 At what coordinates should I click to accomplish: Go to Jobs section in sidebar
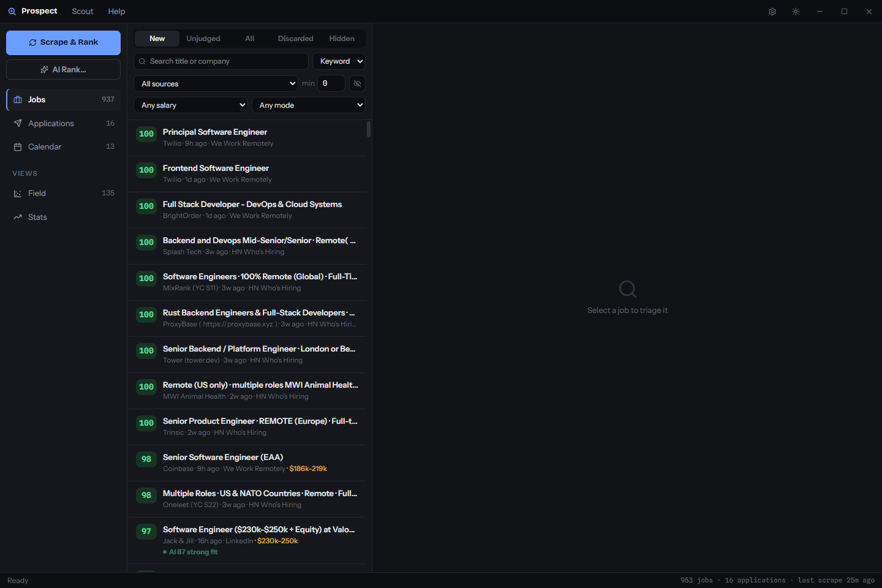pos(64,100)
